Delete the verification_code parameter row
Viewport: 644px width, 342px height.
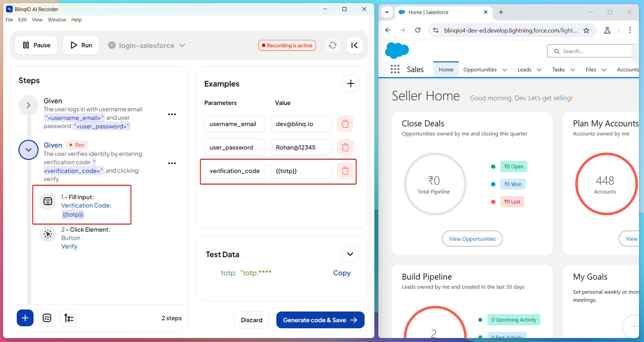click(x=345, y=171)
